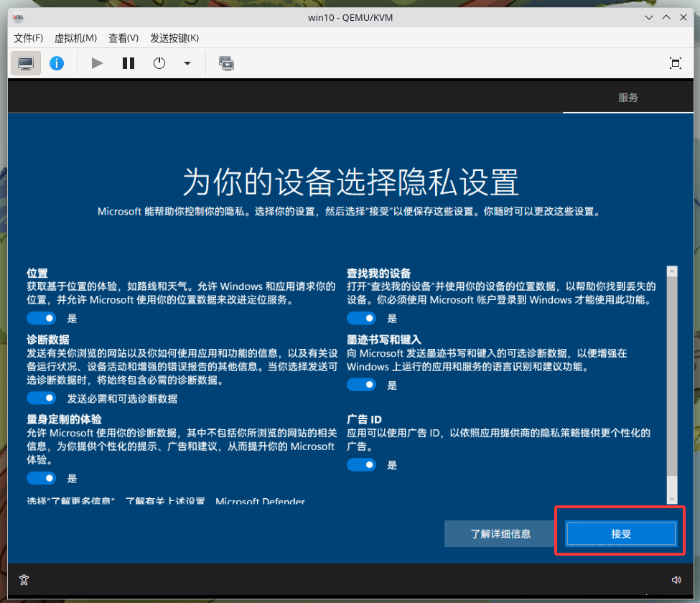Click the 为你的设备选择隐私设置 heading
The height and width of the screenshot is (603, 700).
[351, 182]
